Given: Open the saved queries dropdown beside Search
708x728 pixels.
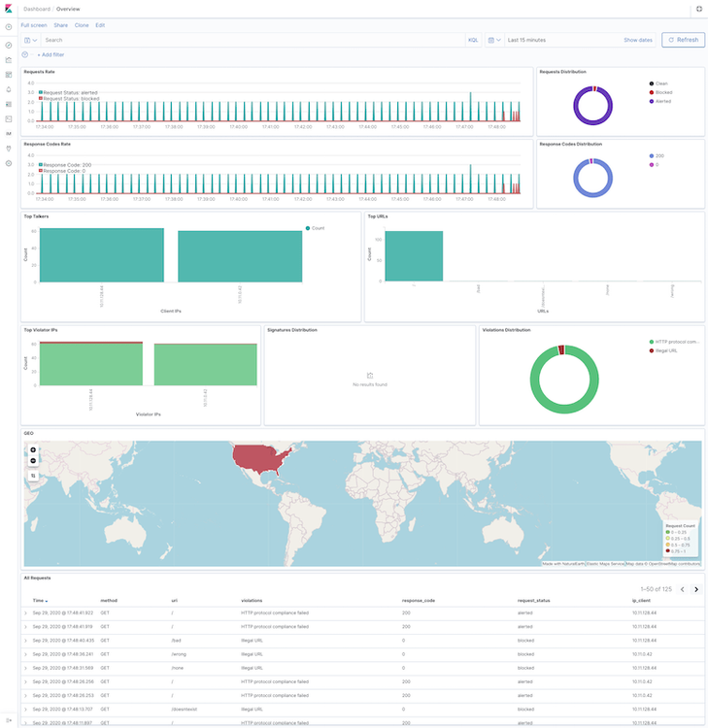Looking at the screenshot, I should pyautogui.click(x=30, y=40).
